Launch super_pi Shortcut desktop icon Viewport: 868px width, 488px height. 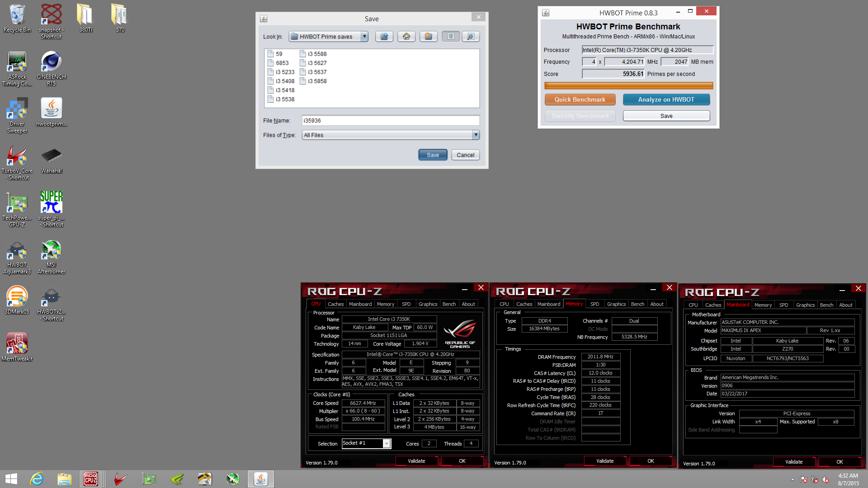tap(51, 210)
